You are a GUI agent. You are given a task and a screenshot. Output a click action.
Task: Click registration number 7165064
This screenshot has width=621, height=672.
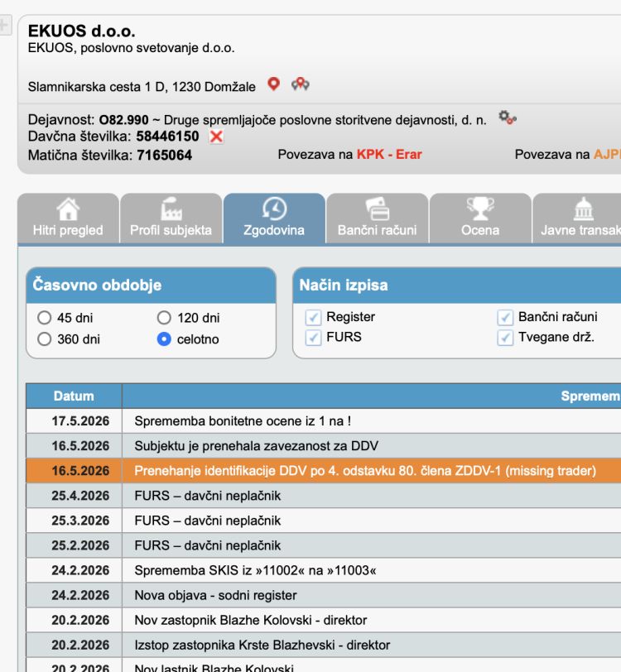tap(165, 155)
